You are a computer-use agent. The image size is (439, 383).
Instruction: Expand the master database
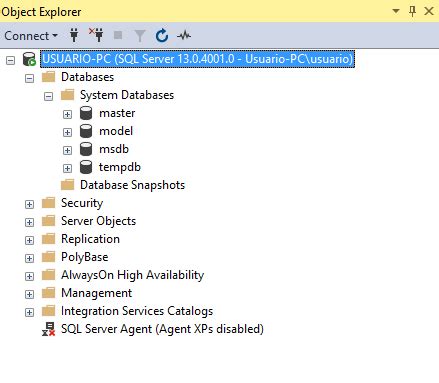(x=67, y=114)
